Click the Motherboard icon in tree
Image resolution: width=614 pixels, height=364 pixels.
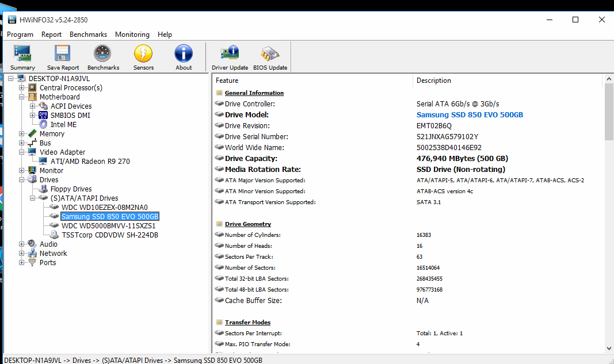click(x=32, y=97)
